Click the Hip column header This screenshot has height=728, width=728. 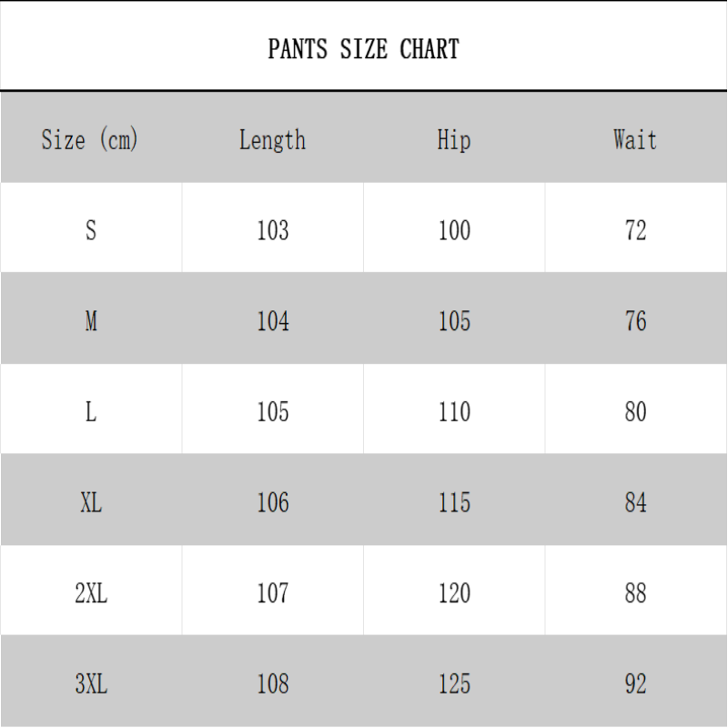[454, 140]
